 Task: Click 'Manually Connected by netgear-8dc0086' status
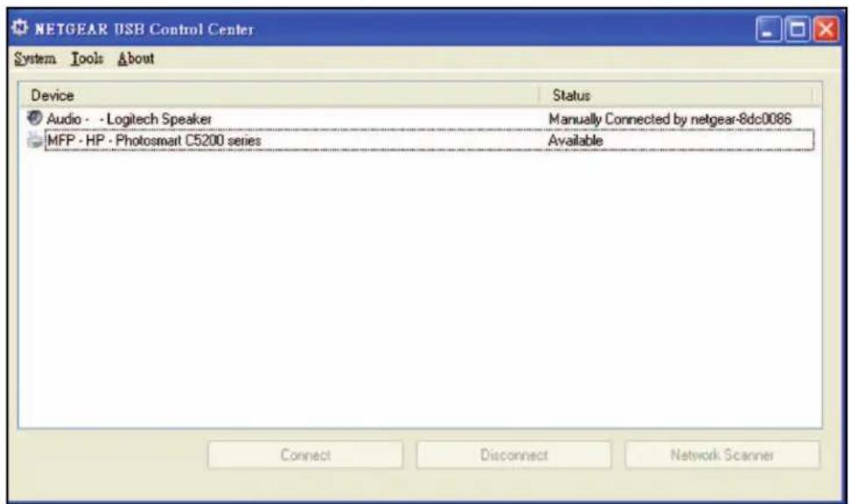point(670,119)
